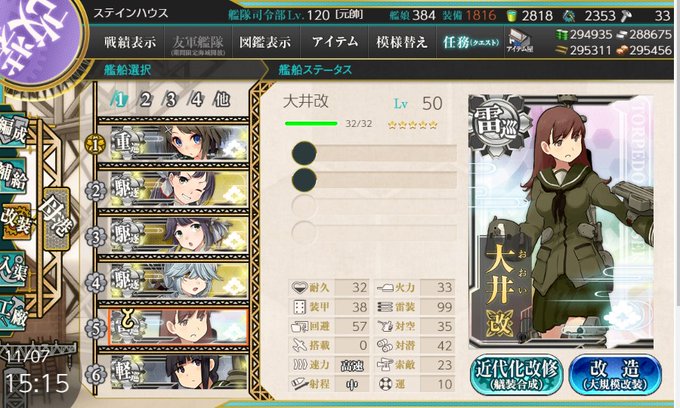Click the 母港 home port badge
The height and width of the screenshot is (408, 680).
click(x=56, y=219)
